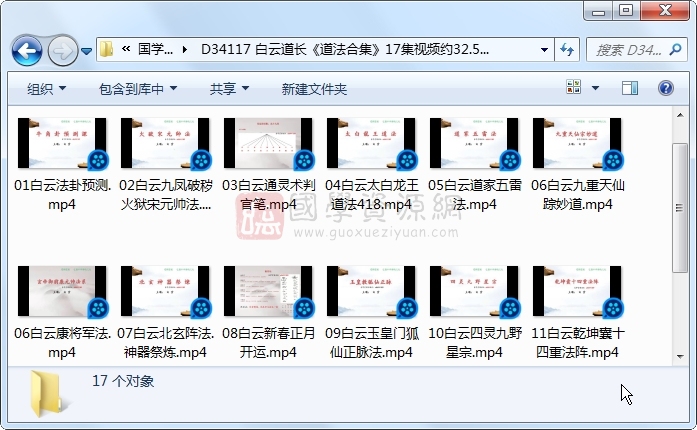Click the vertical scrollbar thumb
The image size is (697, 430).
point(680,207)
